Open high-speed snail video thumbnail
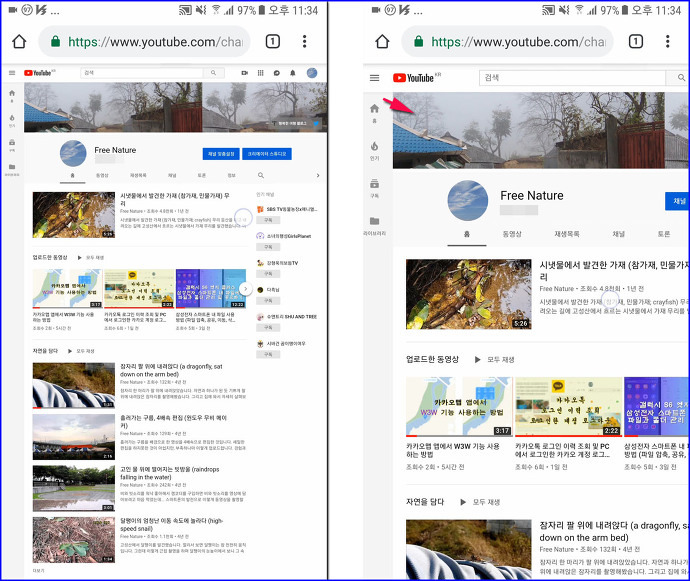Image resolution: width=690 pixels, height=581 pixels. coord(74,540)
